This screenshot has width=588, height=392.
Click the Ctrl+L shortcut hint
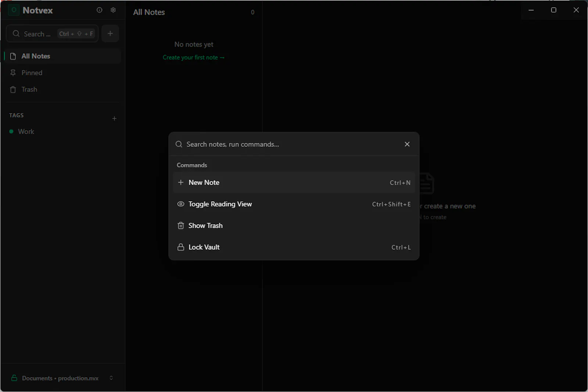coord(401,247)
